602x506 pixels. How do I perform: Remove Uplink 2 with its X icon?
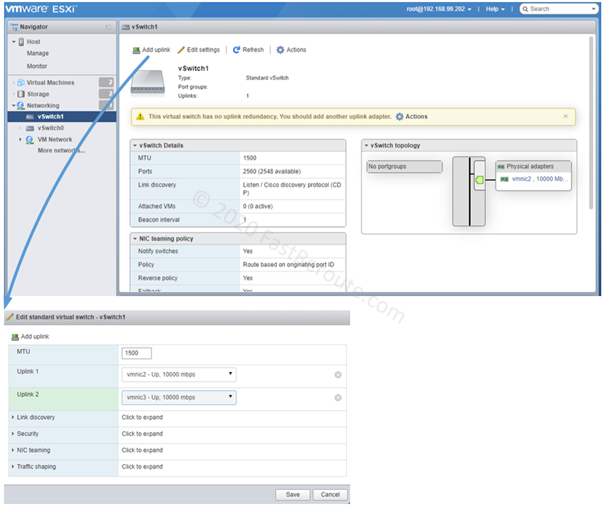pyautogui.click(x=338, y=398)
